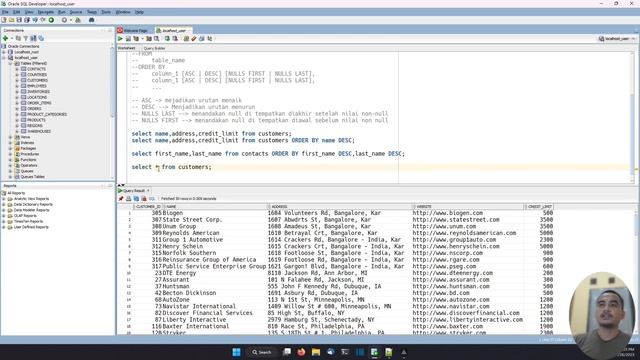Click the Save All icon in main toolbar
Viewport: 640px width, 360px height.
27,20
